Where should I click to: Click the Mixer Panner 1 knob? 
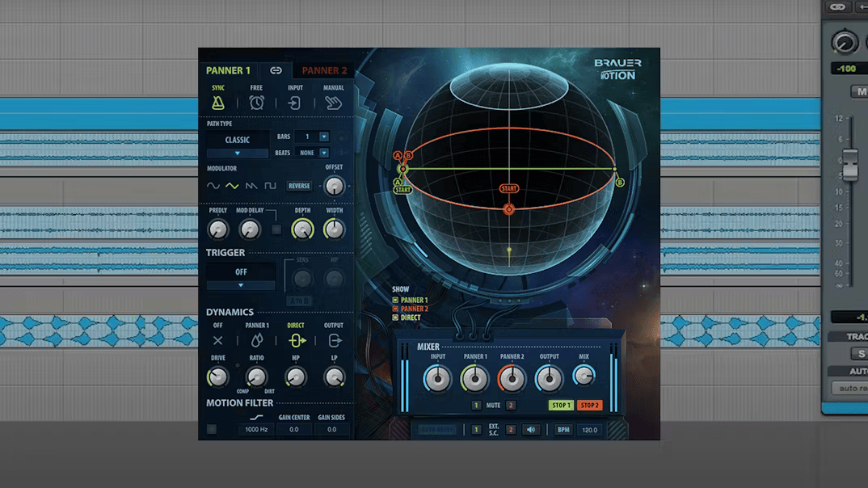475,379
